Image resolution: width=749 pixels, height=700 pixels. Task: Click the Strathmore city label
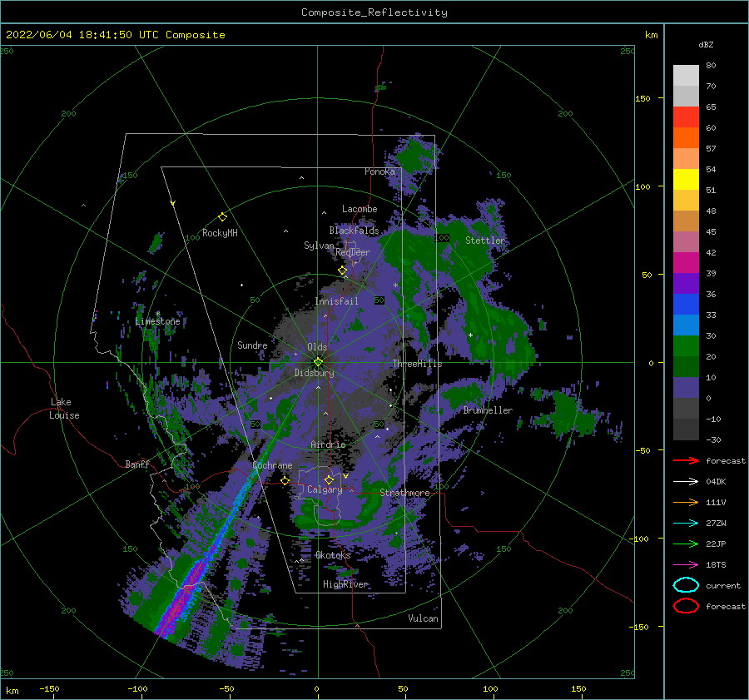point(404,493)
